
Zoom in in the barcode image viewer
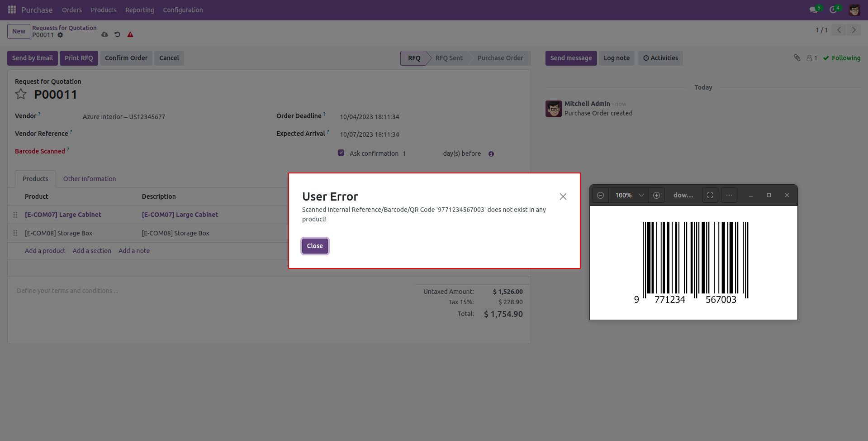[x=656, y=195]
